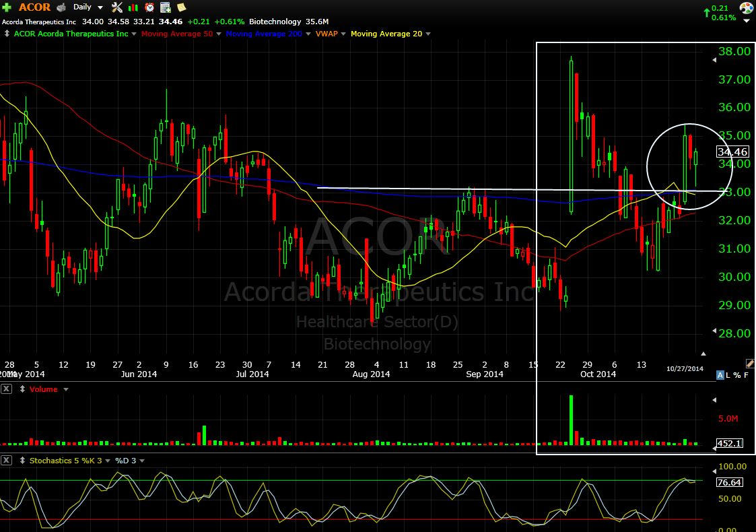Click the Aug 2014 time axis label
Image resolution: width=756 pixels, height=532 pixels.
pyautogui.click(x=371, y=374)
